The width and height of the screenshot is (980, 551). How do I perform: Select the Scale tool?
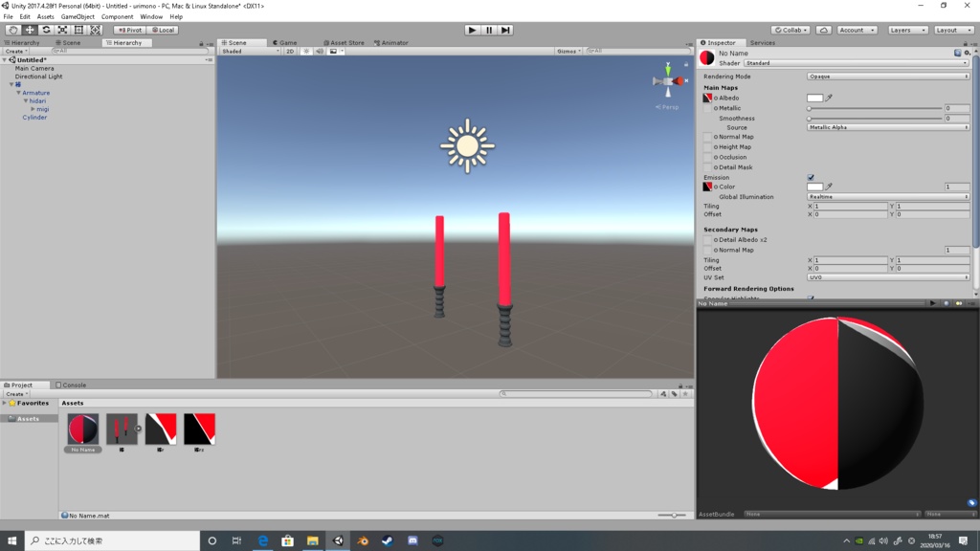[x=62, y=30]
